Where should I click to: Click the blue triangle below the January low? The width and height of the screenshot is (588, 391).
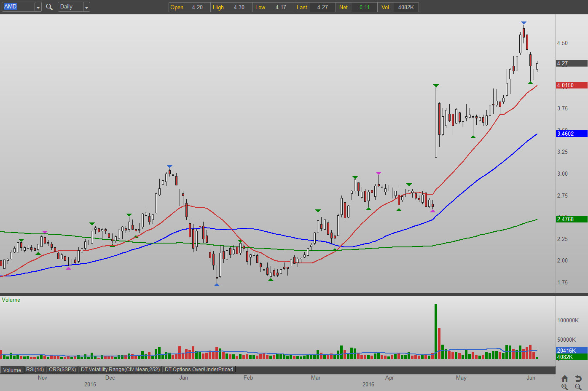coord(217,285)
